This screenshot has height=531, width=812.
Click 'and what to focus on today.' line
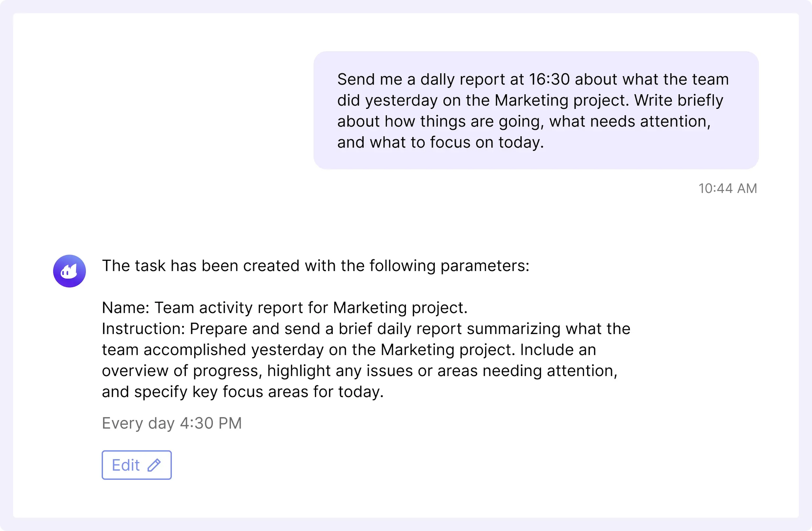pyautogui.click(x=440, y=142)
